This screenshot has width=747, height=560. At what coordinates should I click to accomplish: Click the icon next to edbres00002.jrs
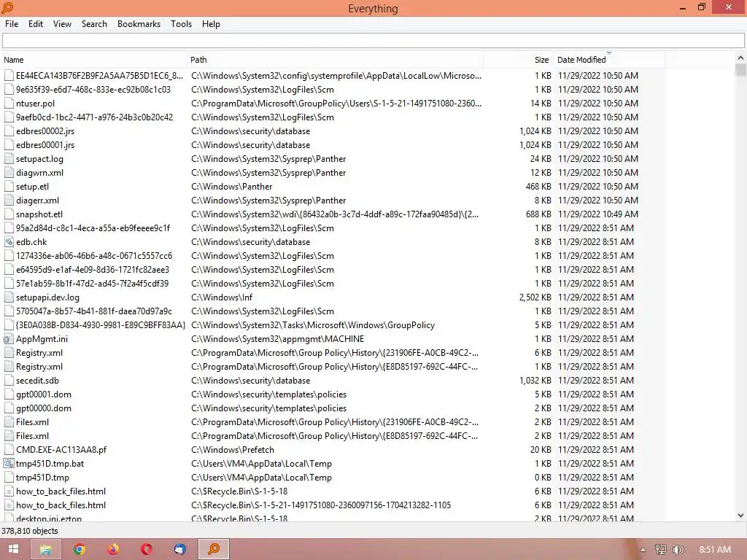click(x=9, y=131)
